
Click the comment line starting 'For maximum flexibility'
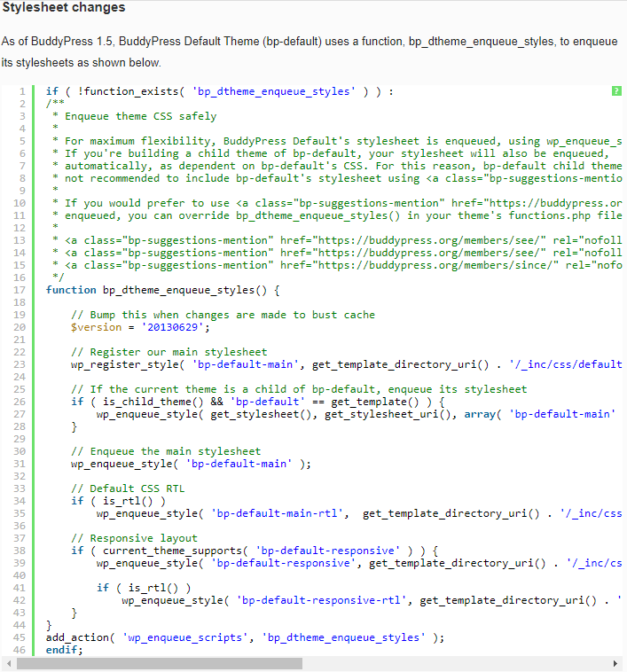point(337,141)
